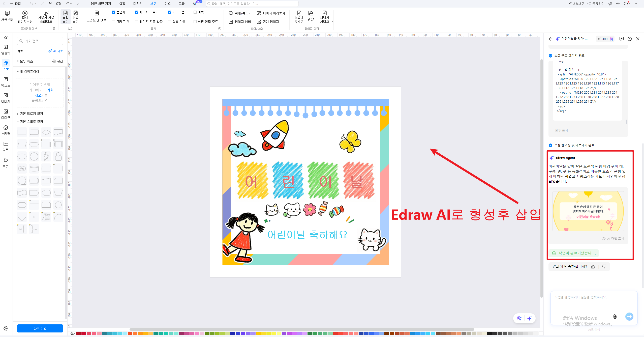The height and width of the screenshot is (337, 644).
Task: Click the 다른 기호 button
Action: 40,328
